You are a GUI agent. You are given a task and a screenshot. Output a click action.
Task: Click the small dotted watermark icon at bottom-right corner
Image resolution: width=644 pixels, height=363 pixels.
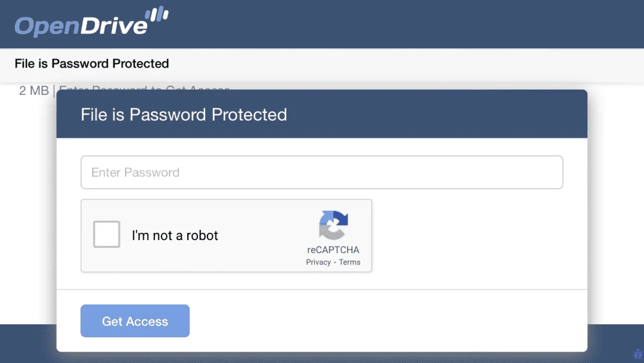coord(638,354)
